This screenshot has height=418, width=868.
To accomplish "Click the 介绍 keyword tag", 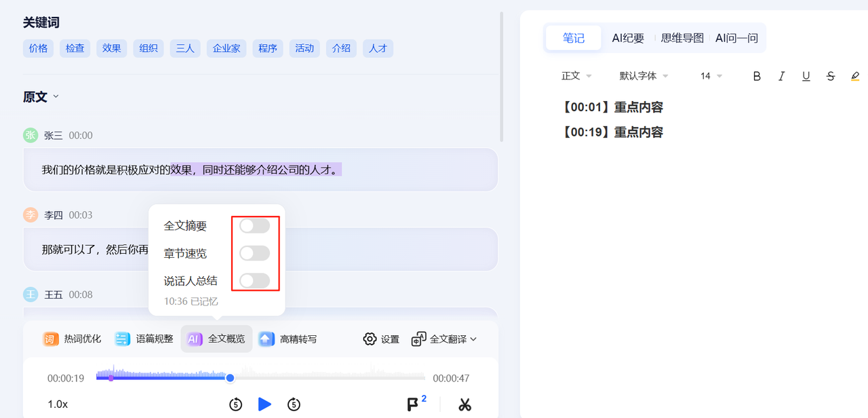I will click(x=341, y=48).
